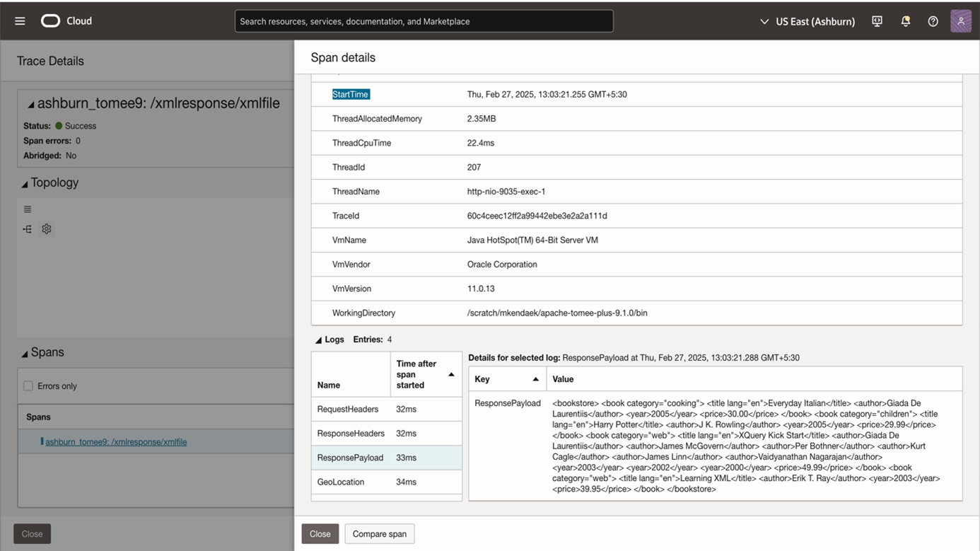Image resolution: width=980 pixels, height=551 pixels.
Task: Enable the Errors only checkbox
Action: point(28,386)
